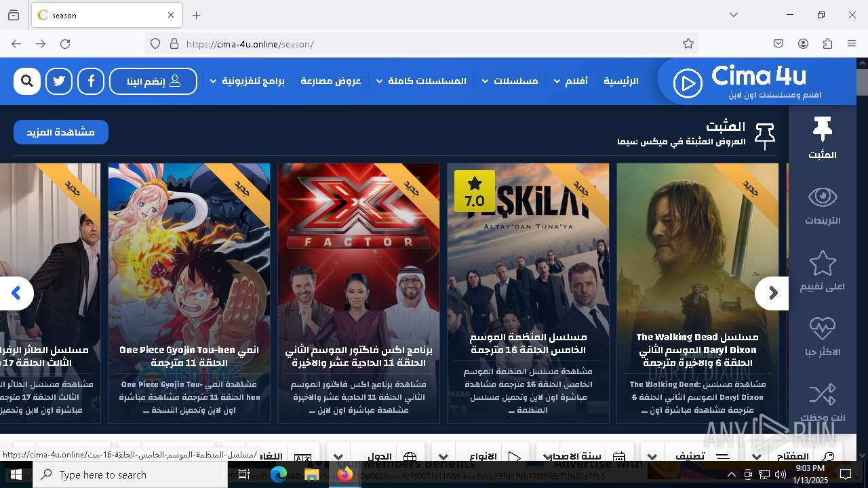Screen dimensions: 868x488
Task: Open the site search icon
Action: click(x=27, y=81)
